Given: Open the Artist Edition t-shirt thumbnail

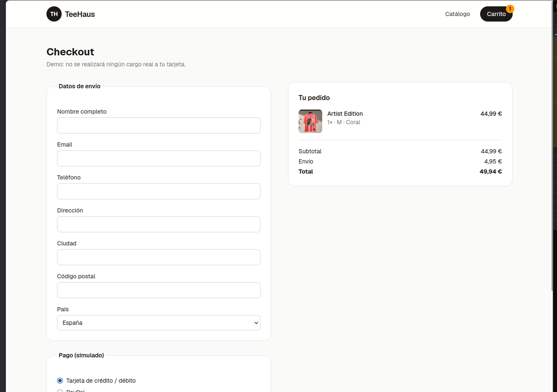Looking at the screenshot, I should coord(310,121).
